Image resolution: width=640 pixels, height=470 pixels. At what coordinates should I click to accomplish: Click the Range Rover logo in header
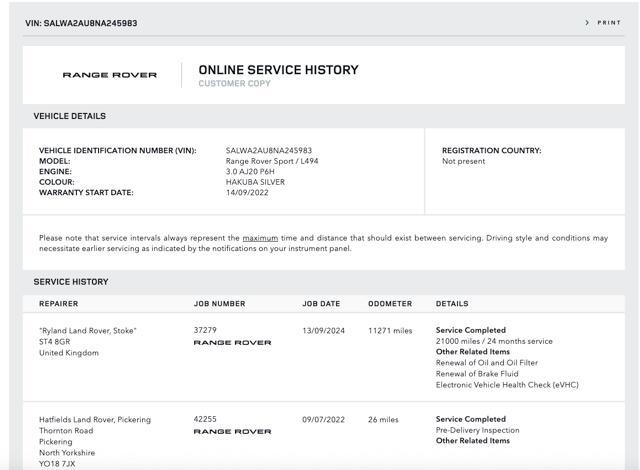[x=110, y=75]
